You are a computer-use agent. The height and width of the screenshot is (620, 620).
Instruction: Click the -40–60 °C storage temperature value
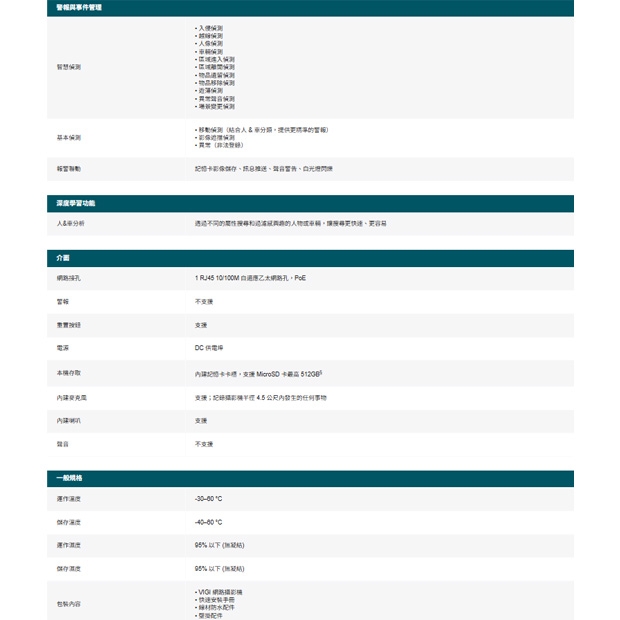tap(208, 522)
